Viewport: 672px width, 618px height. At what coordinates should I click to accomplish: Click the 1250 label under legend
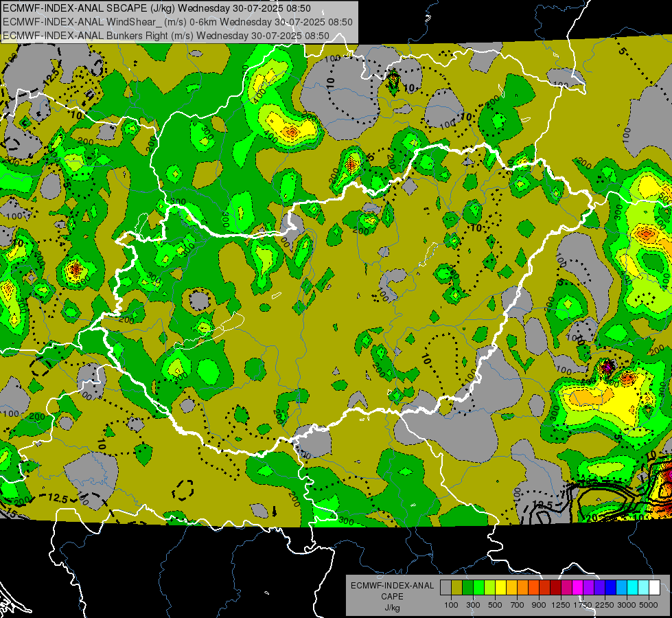[x=561, y=605]
